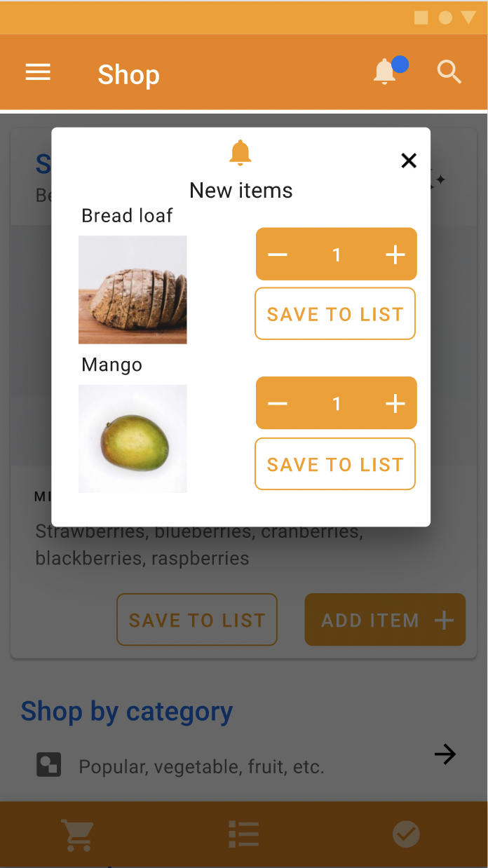Open the shopping cart tab
Screen dimensions: 488x868
point(78,834)
